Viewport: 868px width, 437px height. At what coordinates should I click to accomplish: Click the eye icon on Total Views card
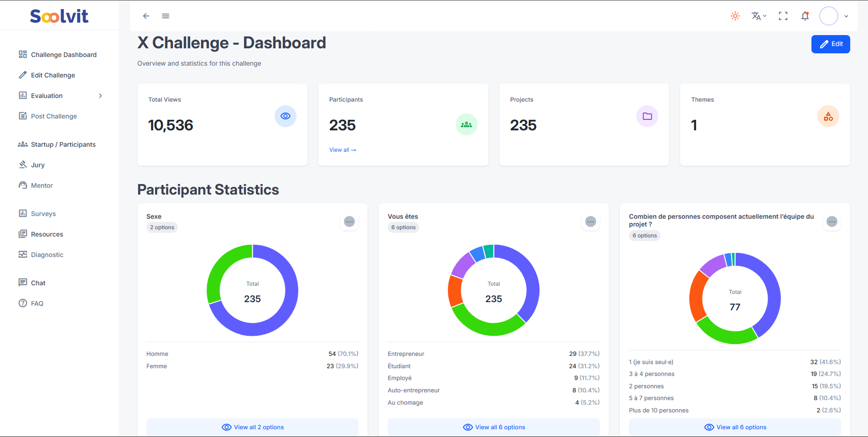click(286, 116)
